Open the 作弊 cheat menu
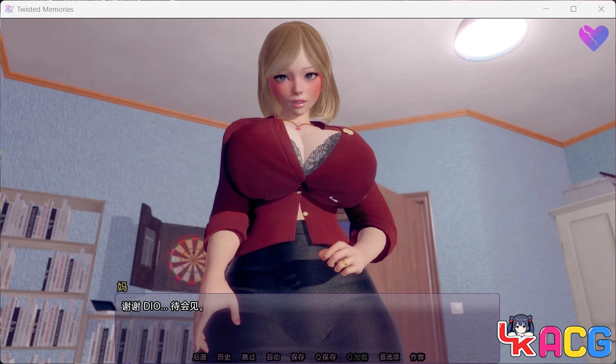This screenshot has width=616, height=364. (x=417, y=357)
